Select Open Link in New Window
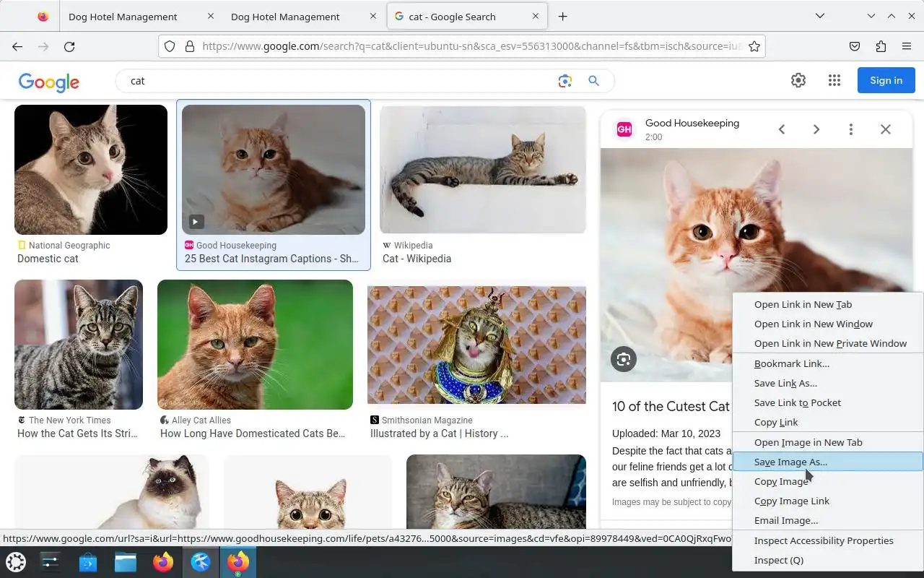 pyautogui.click(x=828, y=324)
